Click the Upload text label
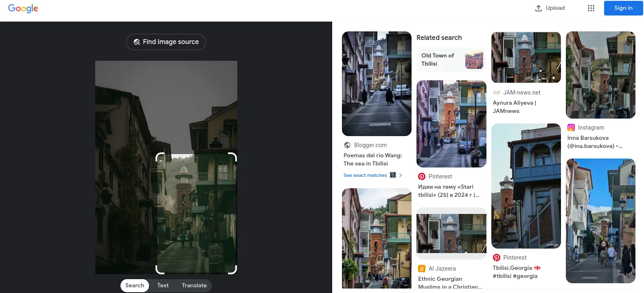The height and width of the screenshot is (293, 644). 555,8
